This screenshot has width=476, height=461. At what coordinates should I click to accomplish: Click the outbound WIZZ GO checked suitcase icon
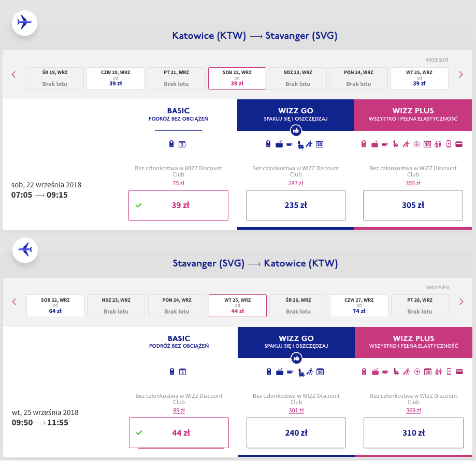[x=279, y=144]
